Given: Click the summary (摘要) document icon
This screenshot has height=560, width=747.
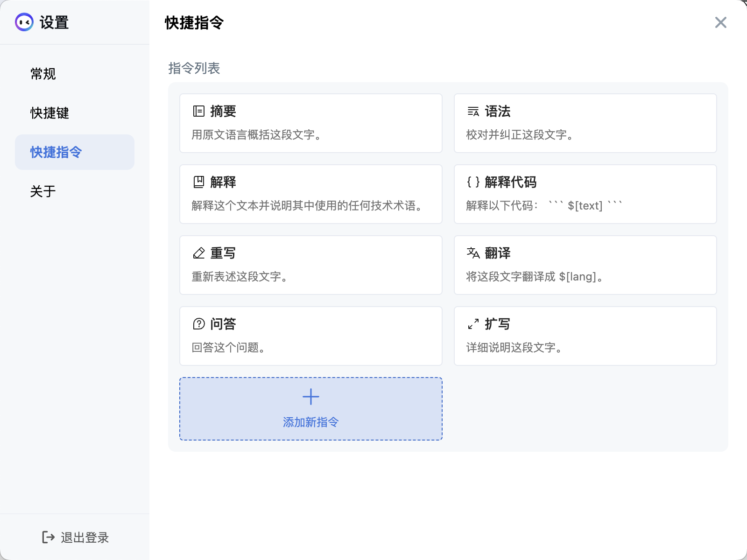Looking at the screenshot, I should (x=199, y=111).
